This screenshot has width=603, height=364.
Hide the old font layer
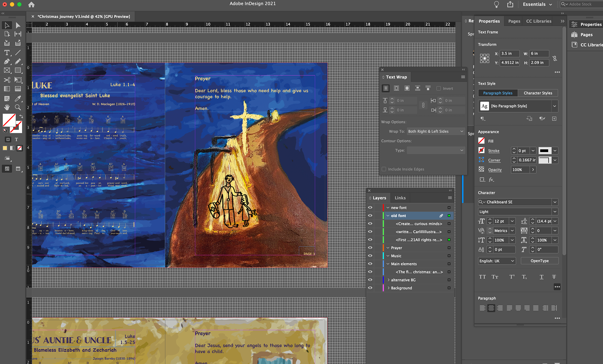[x=370, y=216]
